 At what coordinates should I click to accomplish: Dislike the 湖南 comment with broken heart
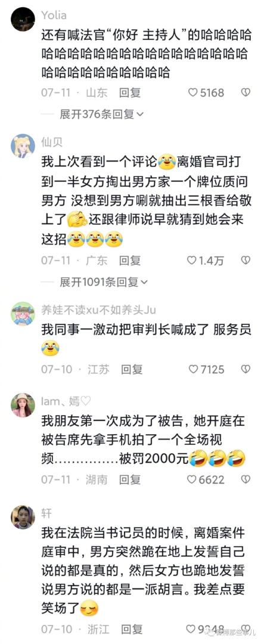click(246, 479)
